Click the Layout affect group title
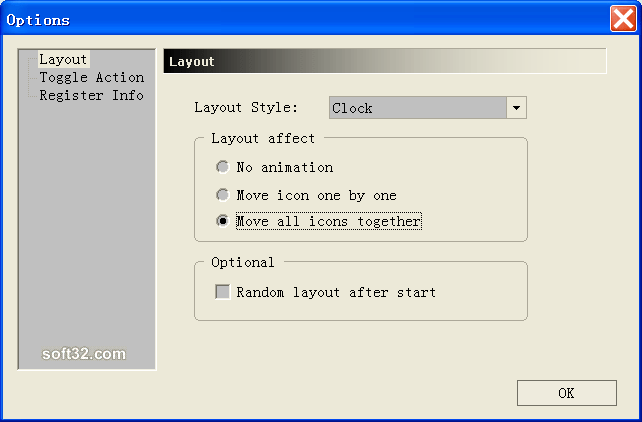 [x=263, y=138]
